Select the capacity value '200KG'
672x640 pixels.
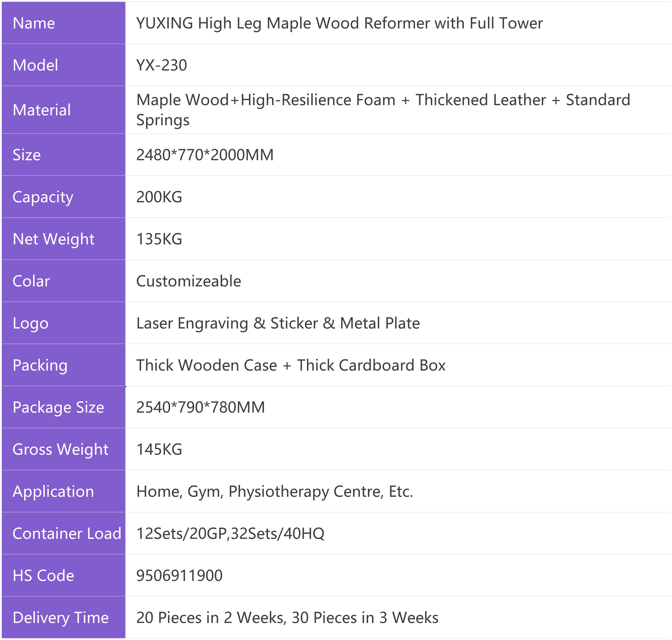click(x=159, y=197)
